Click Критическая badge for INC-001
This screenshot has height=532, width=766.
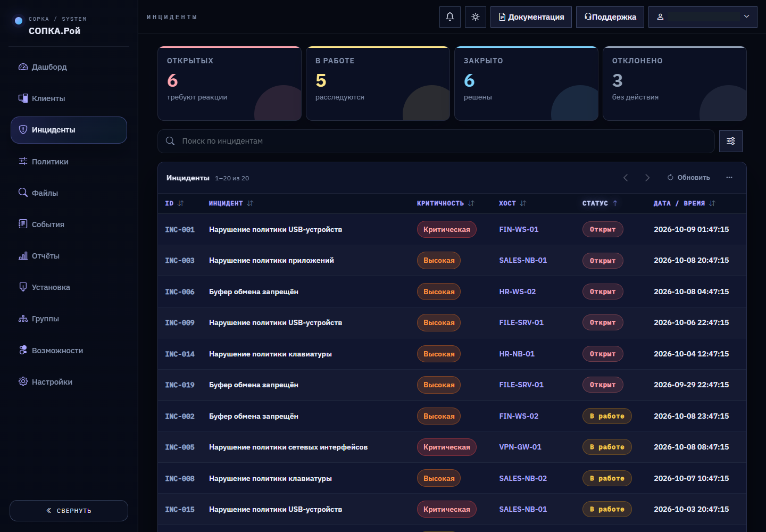447,229
